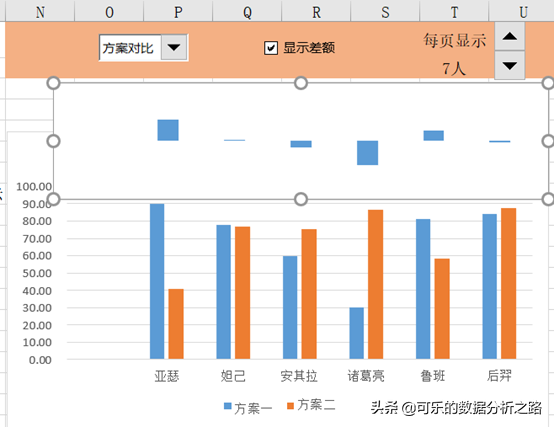
Task: Click the left-middle chart selection handle
Action: pyautogui.click(x=53, y=141)
